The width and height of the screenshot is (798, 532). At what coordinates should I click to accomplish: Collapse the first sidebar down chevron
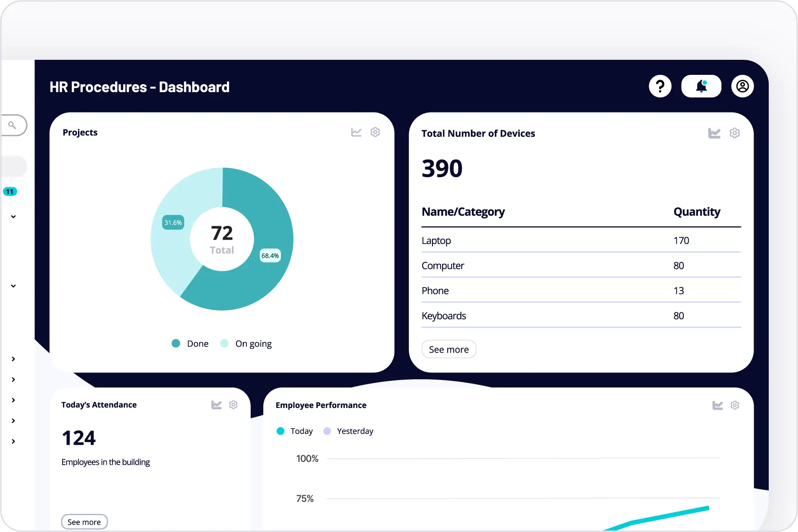[13, 217]
